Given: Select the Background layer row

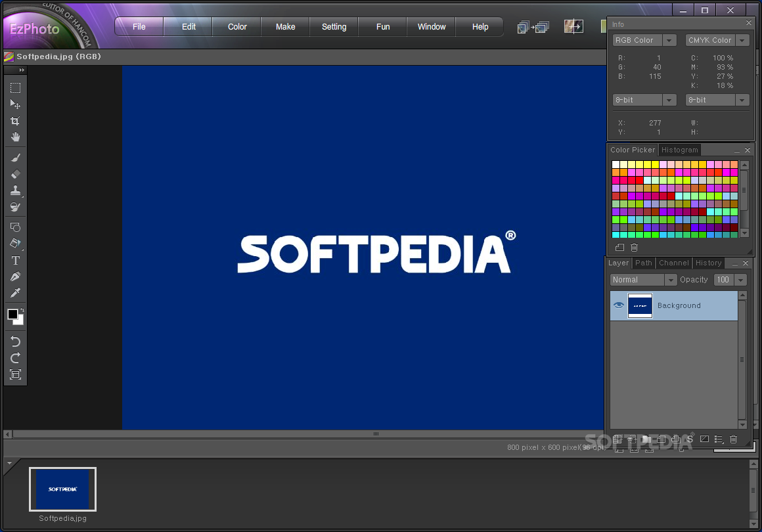Looking at the screenshot, I should pos(673,305).
